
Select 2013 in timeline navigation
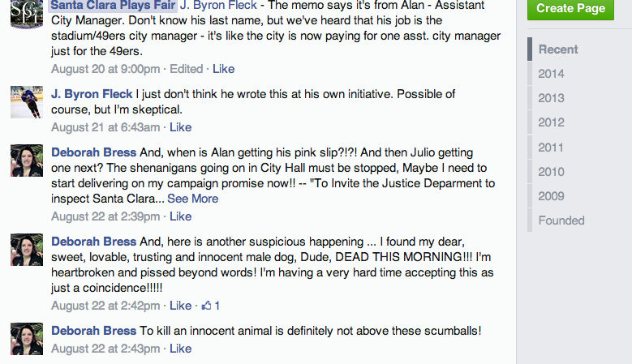point(551,98)
